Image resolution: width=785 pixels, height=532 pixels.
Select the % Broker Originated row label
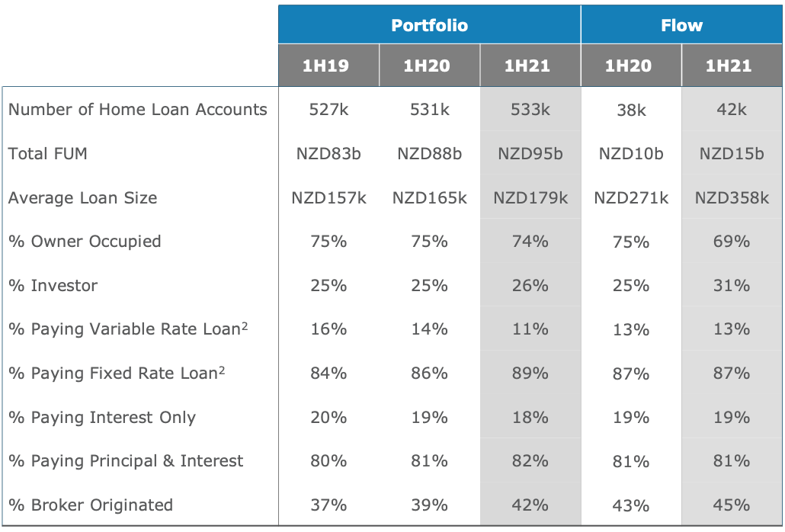click(91, 505)
